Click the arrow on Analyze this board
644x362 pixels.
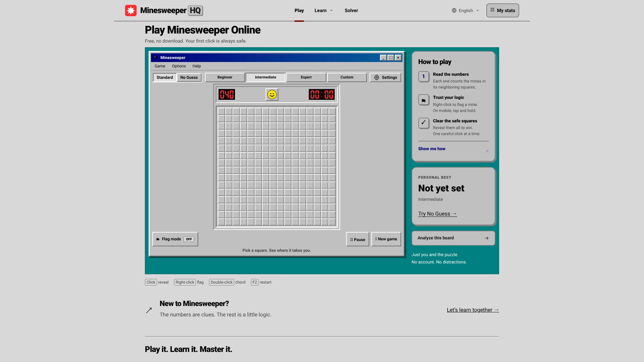pos(487,238)
